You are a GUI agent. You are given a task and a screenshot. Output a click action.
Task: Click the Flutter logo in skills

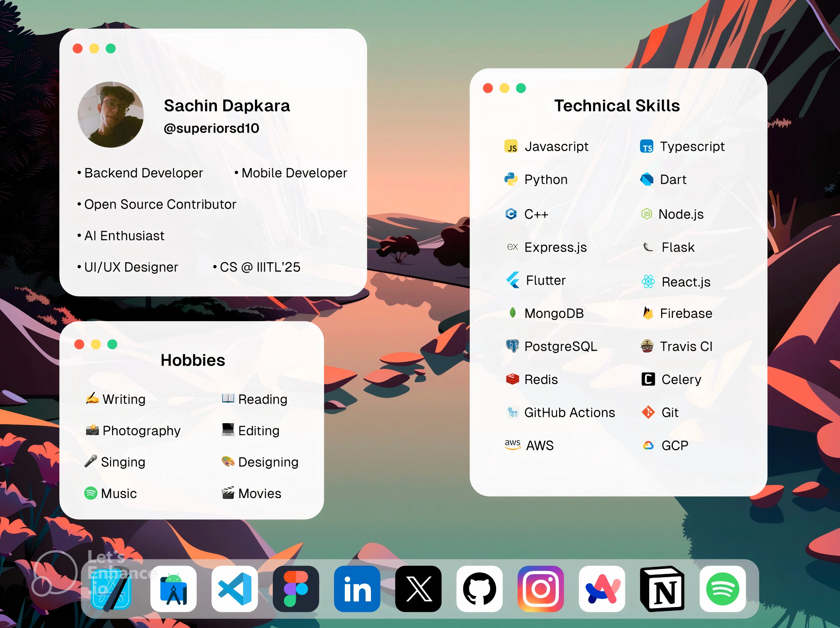point(513,280)
